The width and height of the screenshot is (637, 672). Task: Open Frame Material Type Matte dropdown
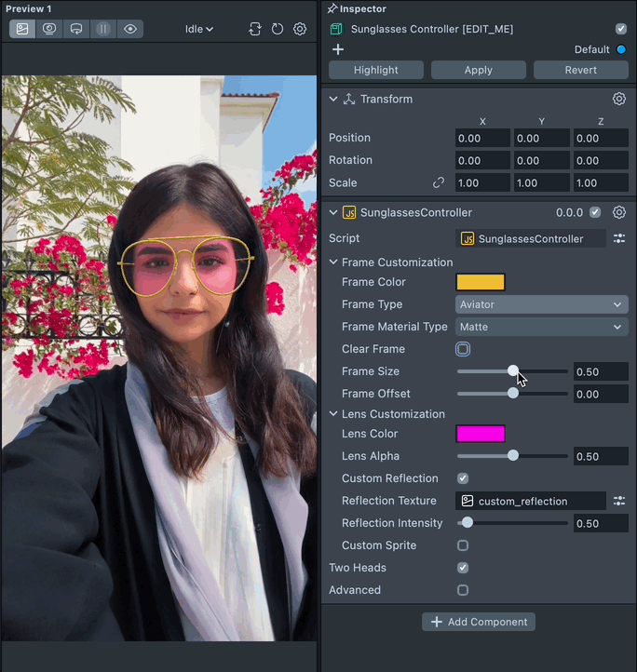541,327
